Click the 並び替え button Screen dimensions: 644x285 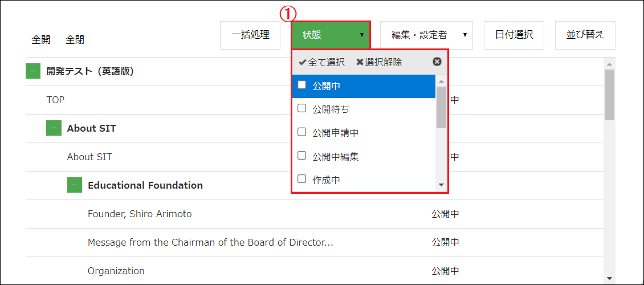point(585,35)
